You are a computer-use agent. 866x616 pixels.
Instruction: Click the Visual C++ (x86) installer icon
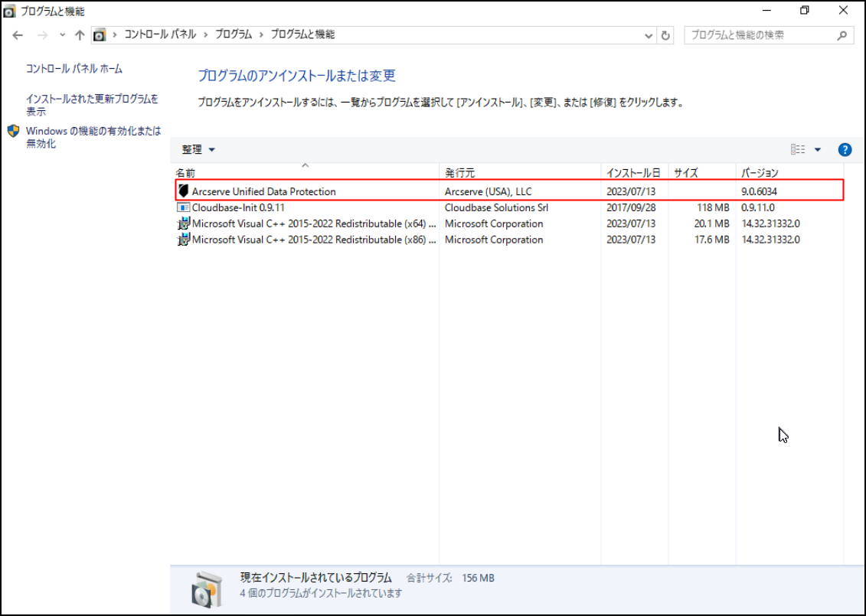[x=183, y=240]
